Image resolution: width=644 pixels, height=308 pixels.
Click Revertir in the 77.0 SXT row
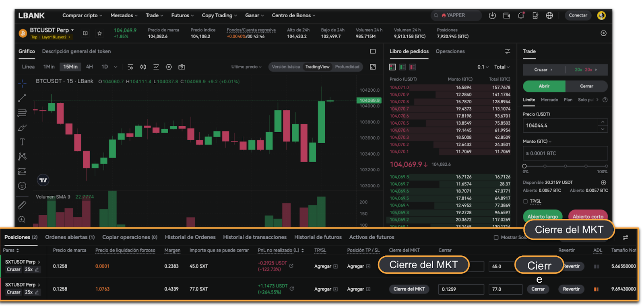(x=571, y=289)
